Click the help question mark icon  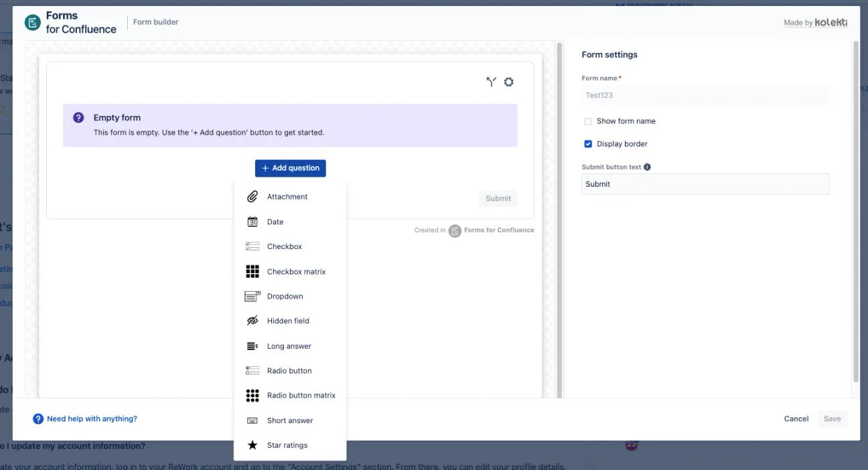(x=38, y=418)
